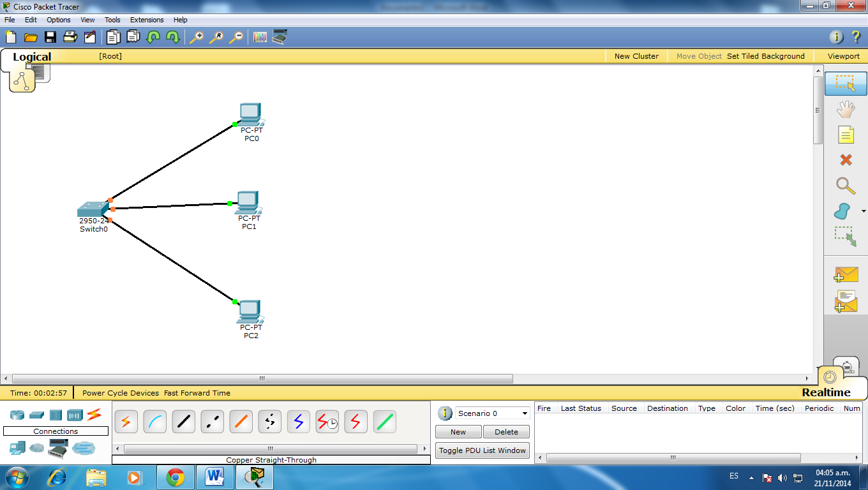Select the Move Layout hand tool
This screenshot has width=868, height=490.
point(846,109)
